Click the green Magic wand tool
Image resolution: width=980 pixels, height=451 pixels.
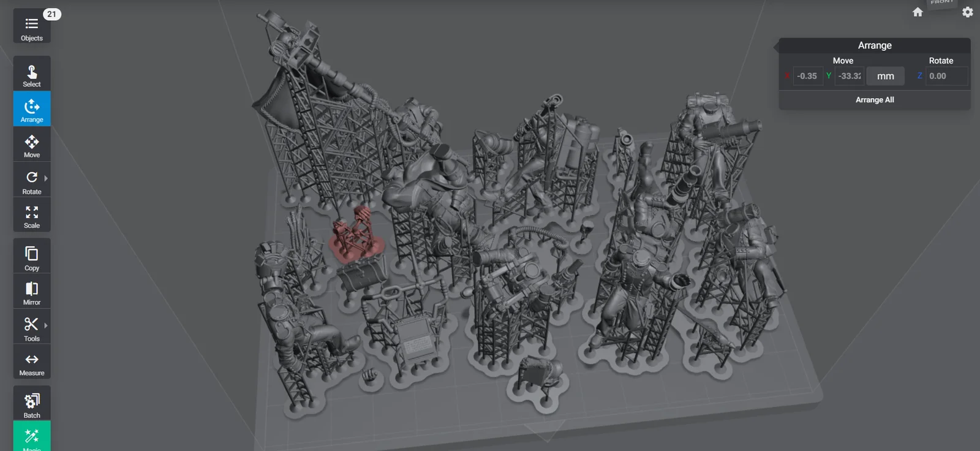pos(32,436)
